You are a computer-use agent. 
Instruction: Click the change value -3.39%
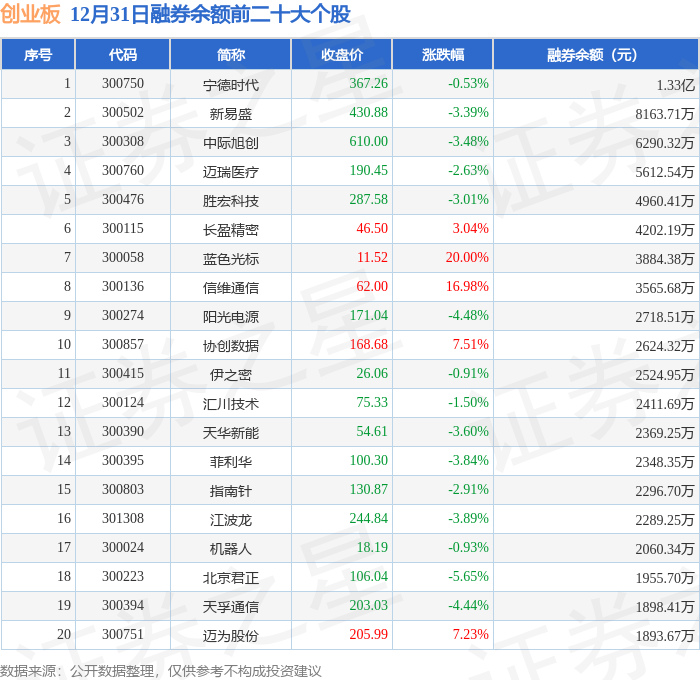coord(468,113)
